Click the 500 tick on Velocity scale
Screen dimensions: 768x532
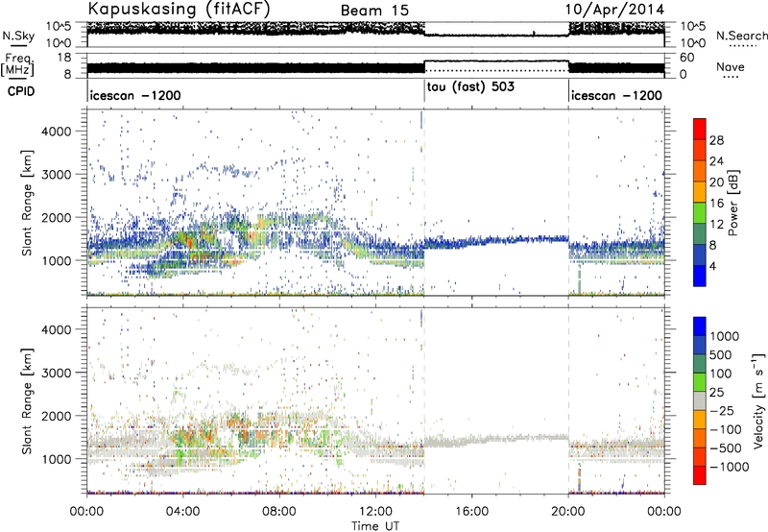(x=721, y=355)
